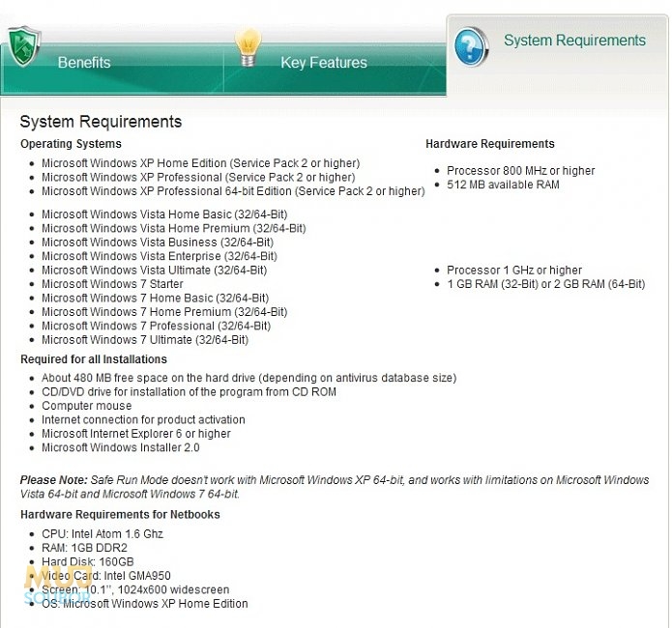Click 'OS: Microsoft Windows XP Home Edition'

(x=145, y=604)
